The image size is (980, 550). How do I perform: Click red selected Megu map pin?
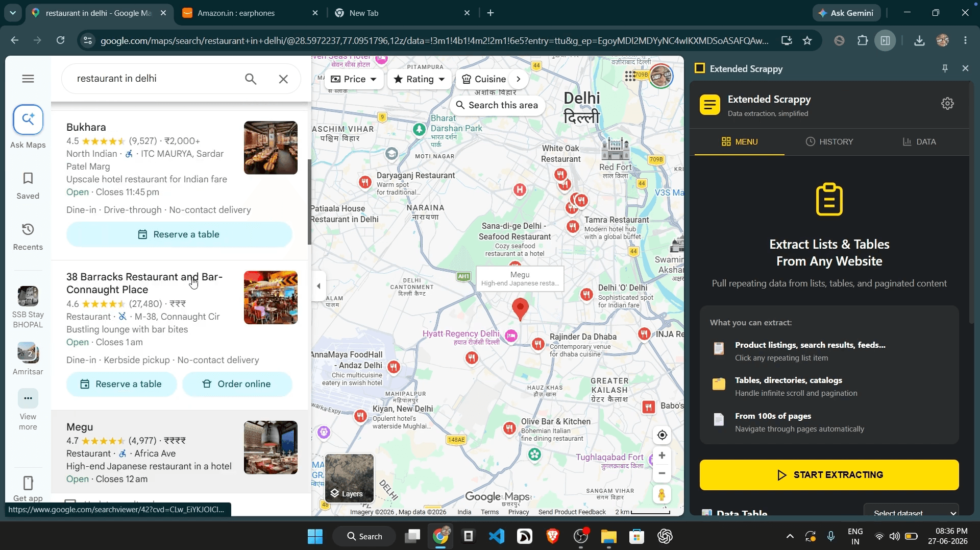[520, 309]
